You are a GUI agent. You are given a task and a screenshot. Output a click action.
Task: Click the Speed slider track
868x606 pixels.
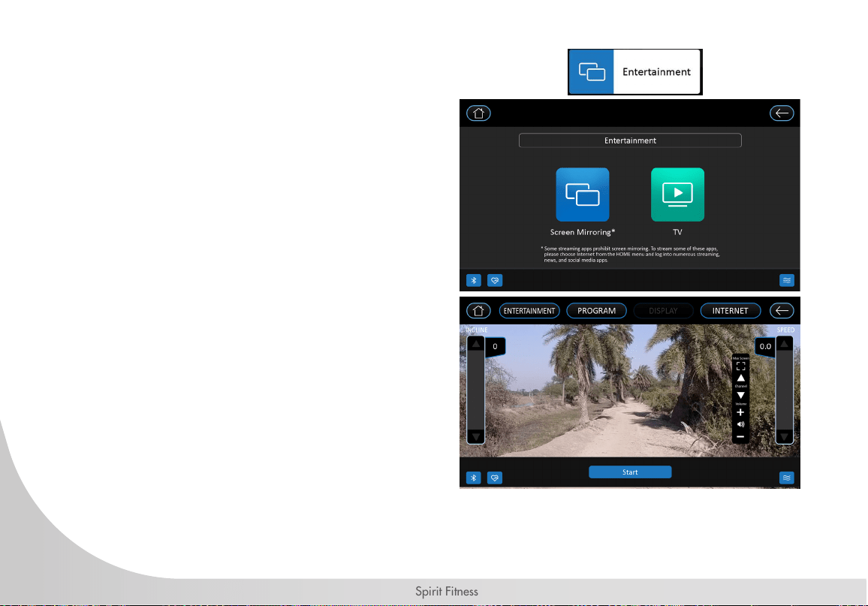785,390
